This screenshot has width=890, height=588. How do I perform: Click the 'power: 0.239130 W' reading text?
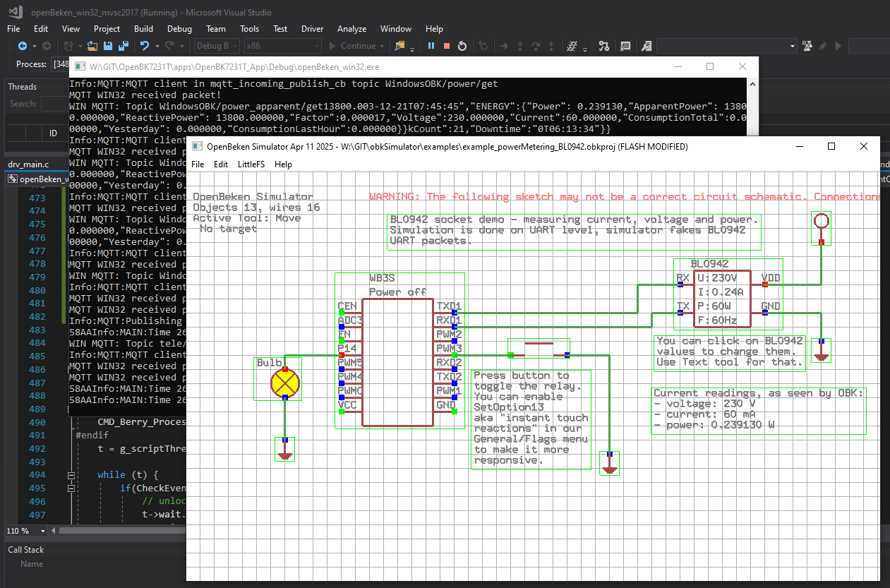click(715, 425)
